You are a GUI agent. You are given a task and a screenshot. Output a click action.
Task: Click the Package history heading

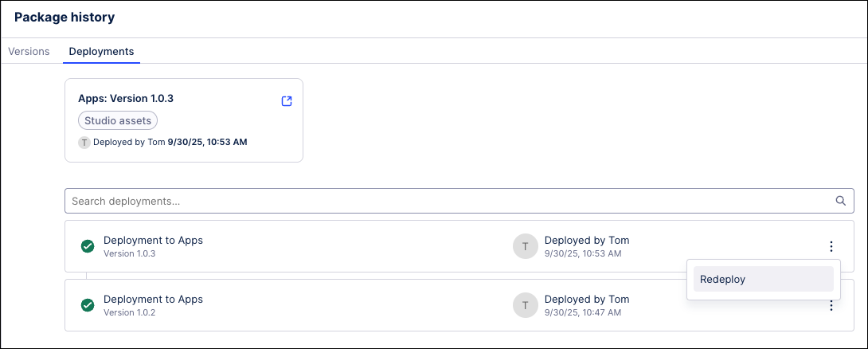tap(65, 17)
